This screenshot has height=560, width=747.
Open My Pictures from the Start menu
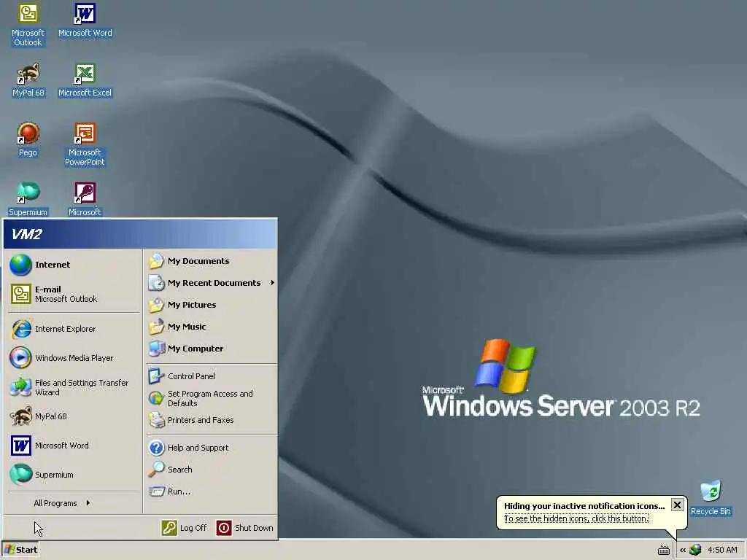click(x=211, y=305)
